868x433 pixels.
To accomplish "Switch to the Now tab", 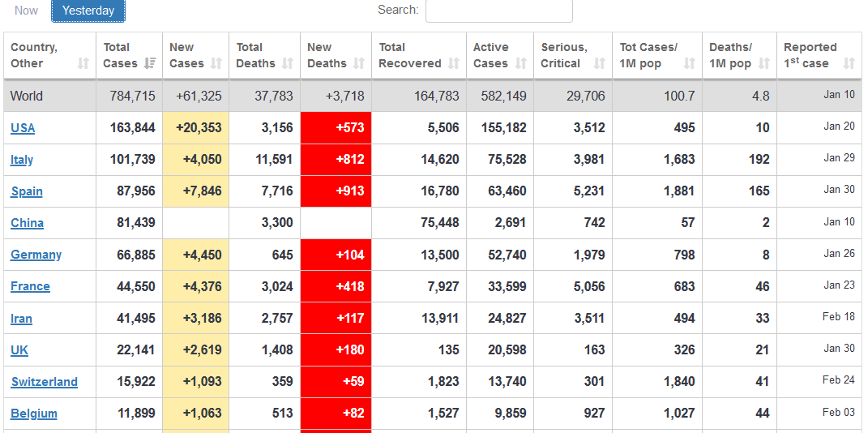I will [26, 11].
